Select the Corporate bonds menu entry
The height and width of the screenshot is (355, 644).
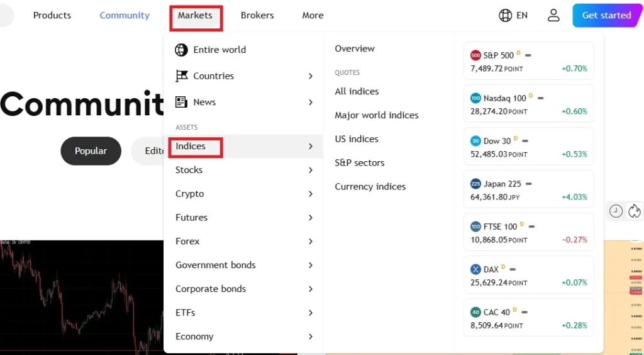tap(243, 290)
